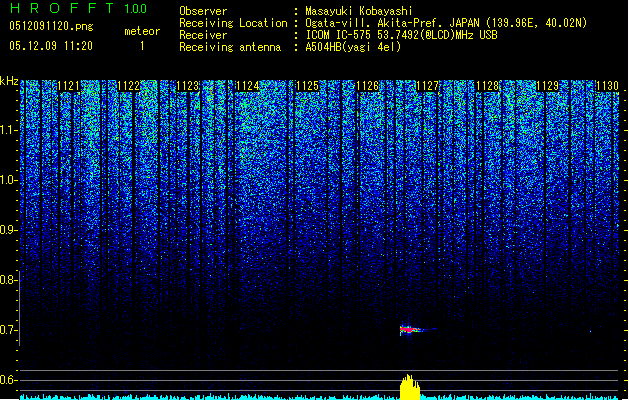Click the 1129 time marker
The height and width of the screenshot is (400, 629).
pos(547,86)
